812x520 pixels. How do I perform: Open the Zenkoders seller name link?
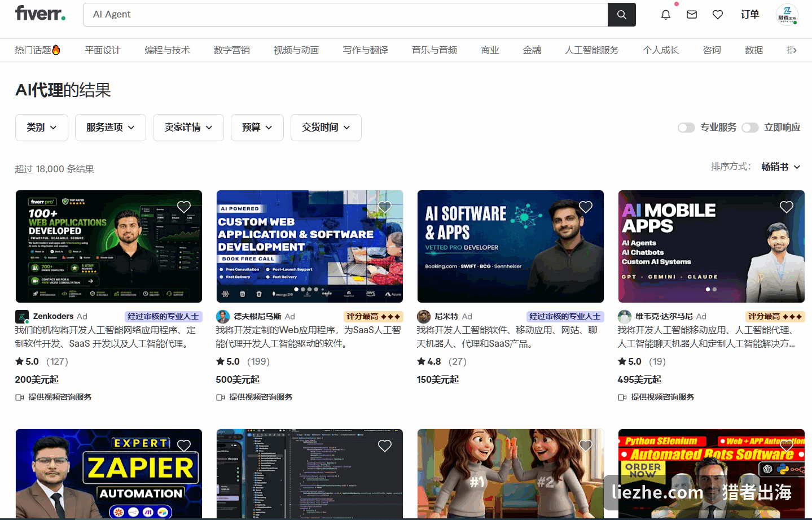(53, 317)
